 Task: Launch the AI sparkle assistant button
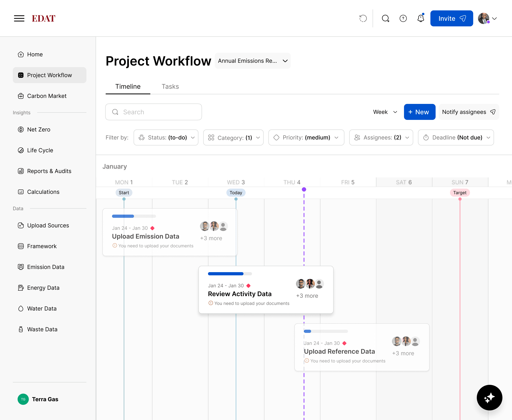pos(489,397)
